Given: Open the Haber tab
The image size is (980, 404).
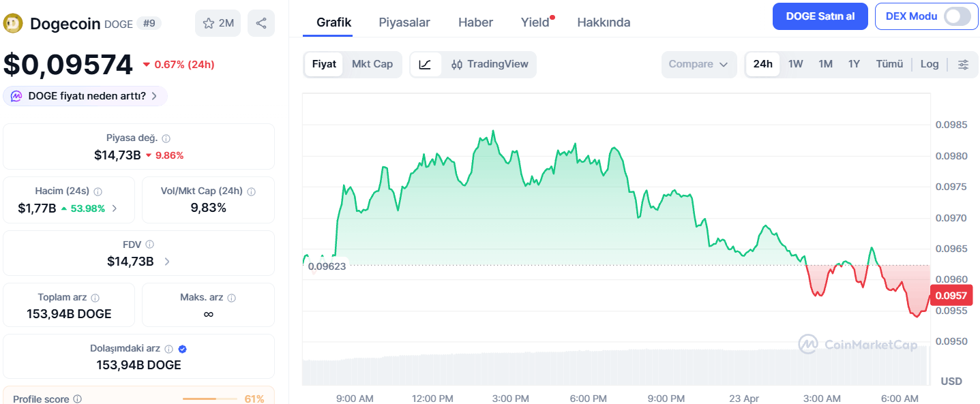Looking at the screenshot, I should (x=475, y=22).
